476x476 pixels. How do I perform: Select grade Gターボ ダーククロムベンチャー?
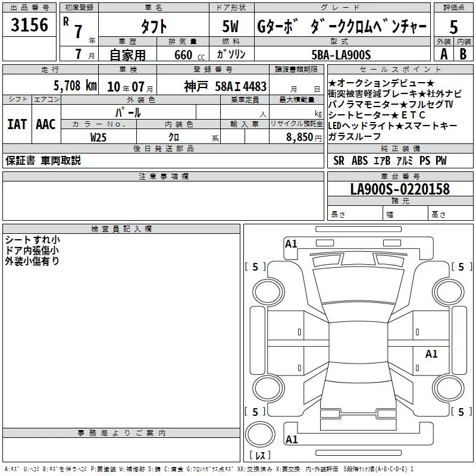click(342, 27)
